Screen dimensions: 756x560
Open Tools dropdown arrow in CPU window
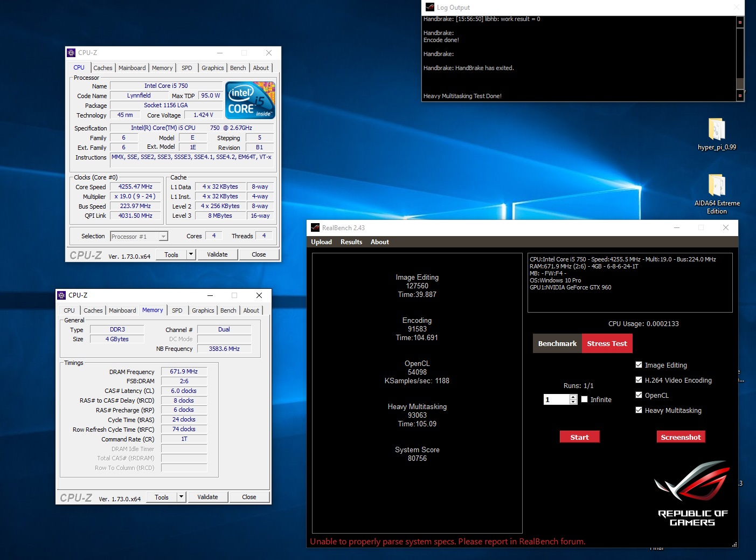pyautogui.click(x=191, y=254)
